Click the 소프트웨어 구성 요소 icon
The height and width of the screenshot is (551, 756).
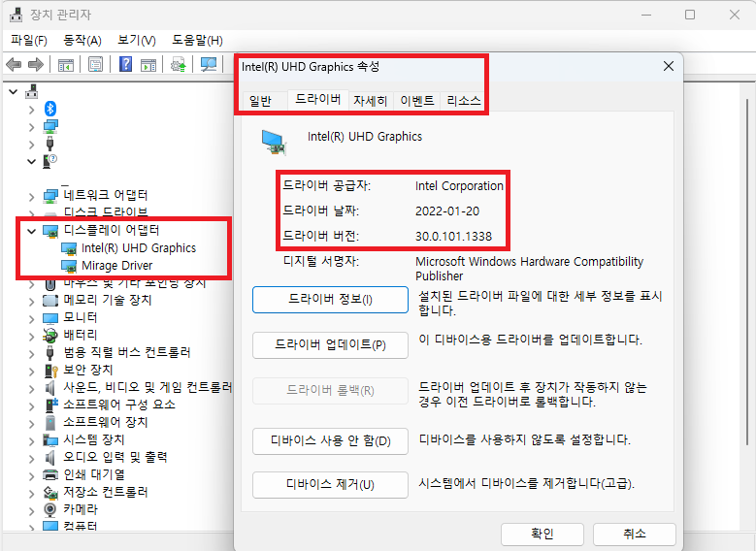50,405
